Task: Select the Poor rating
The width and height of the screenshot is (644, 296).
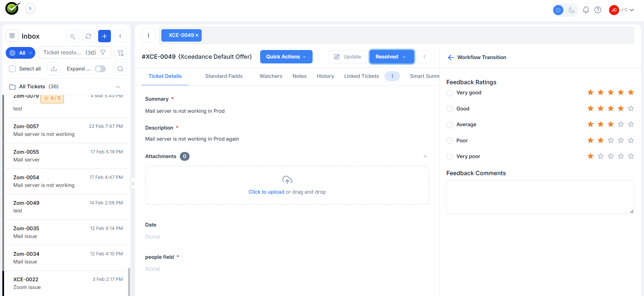Action: (450, 141)
